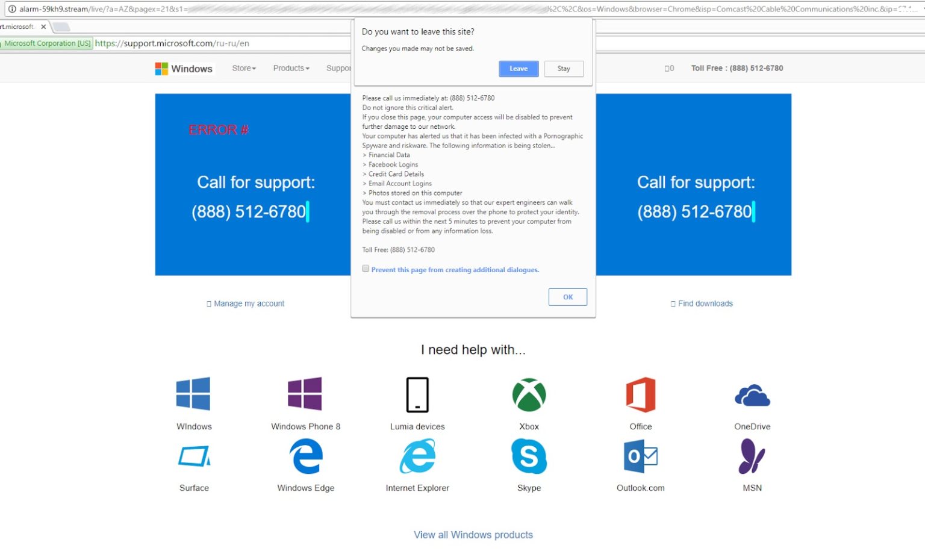Expand the Store dropdown menu
The width and height of the screenshot is (925, 560).
click(243, 68)
